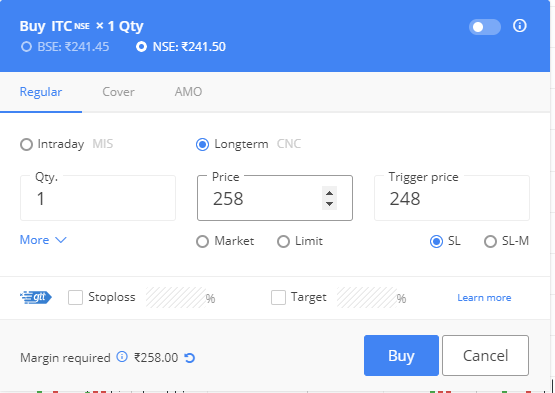This screenshot has width=555, height=393.
Task: Select the SL order type
Action: point(436,242)
